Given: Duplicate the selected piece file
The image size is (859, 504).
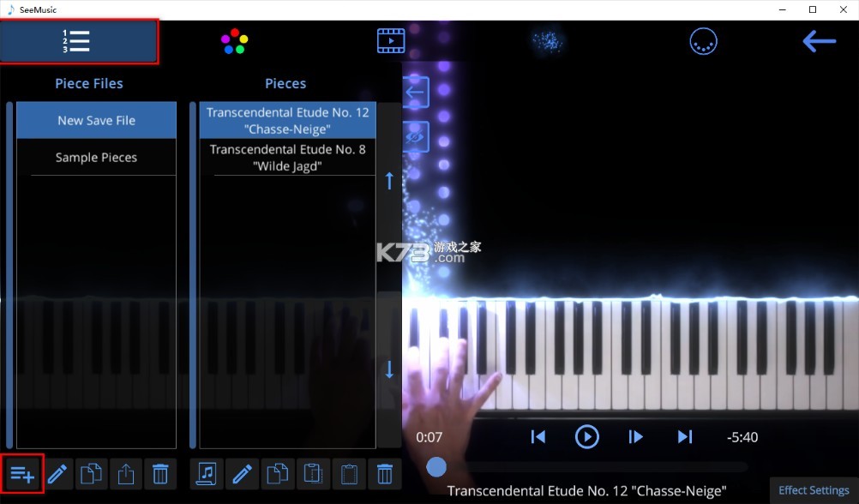Looking at the screenshot, I should pos(92,473).
